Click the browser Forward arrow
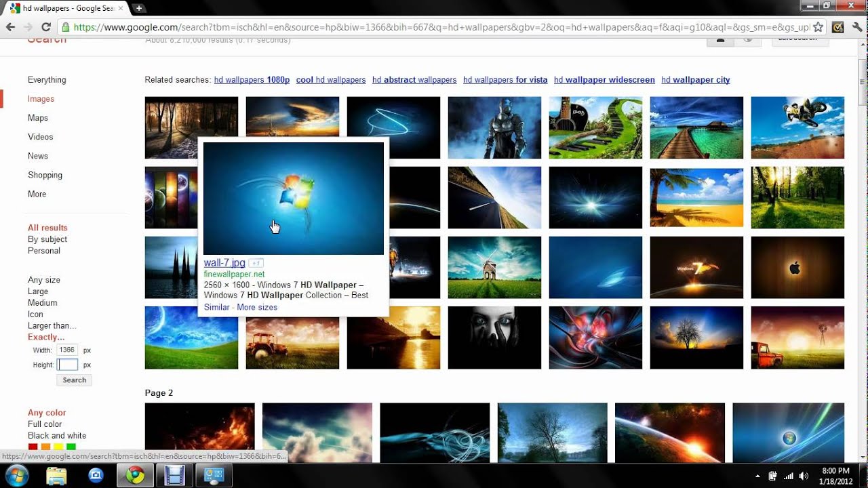 pyautogui.click(x=28, y=27)
